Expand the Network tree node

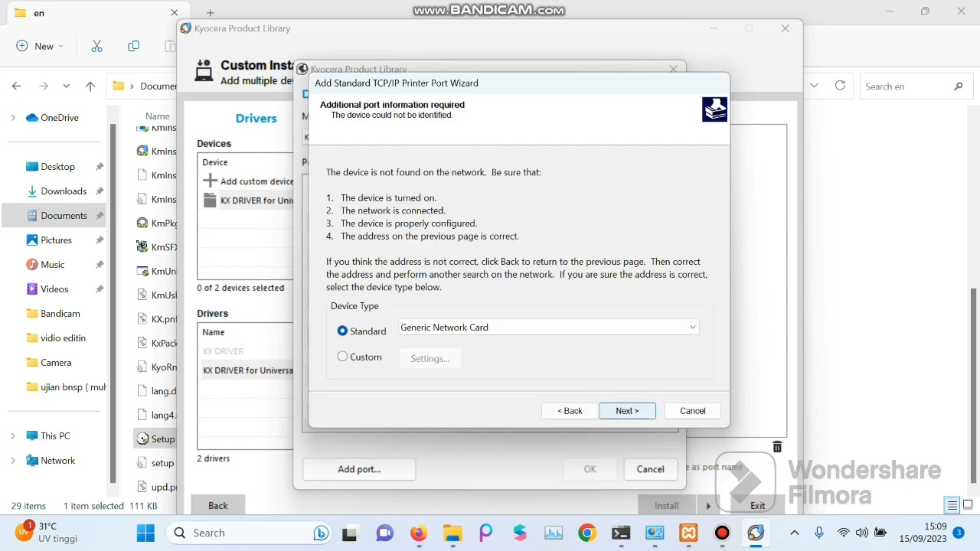[x=12, y=461]
